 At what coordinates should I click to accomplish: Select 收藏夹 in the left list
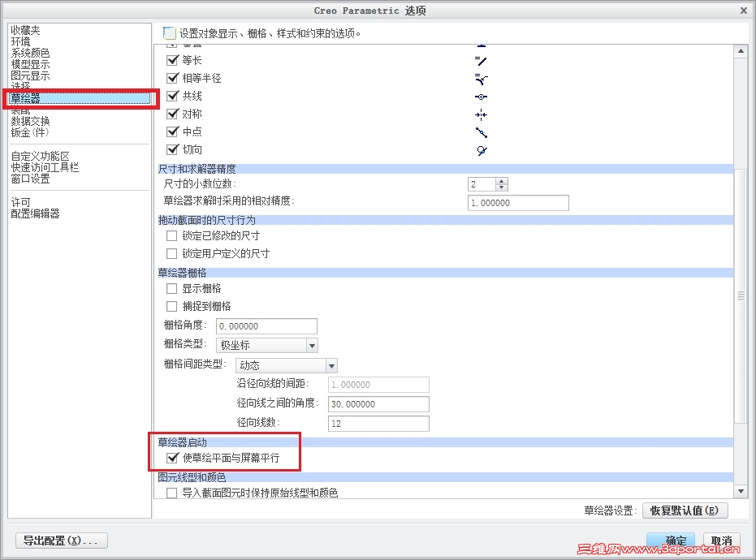point(25,30)
